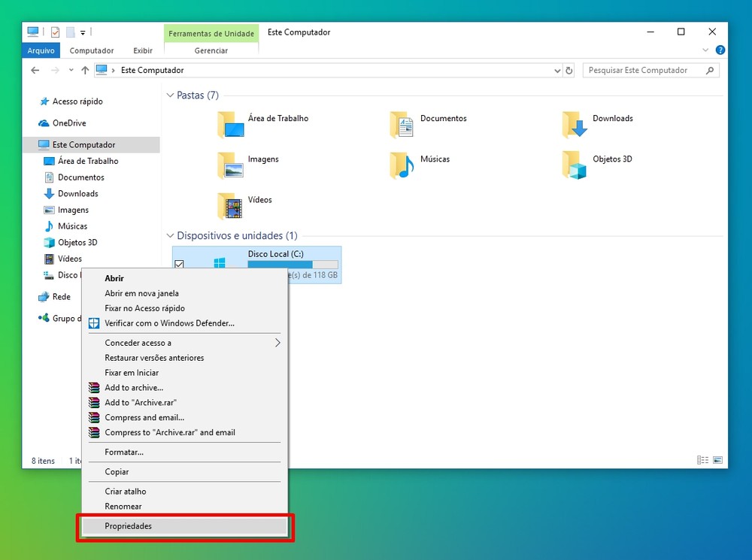752x560 pixels.
Task: Collapse the Pastas (7) group
Action: coord(170,95)
